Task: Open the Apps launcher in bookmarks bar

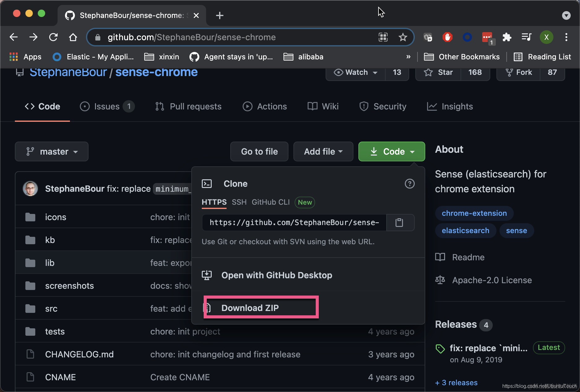Action: point(25,57)
